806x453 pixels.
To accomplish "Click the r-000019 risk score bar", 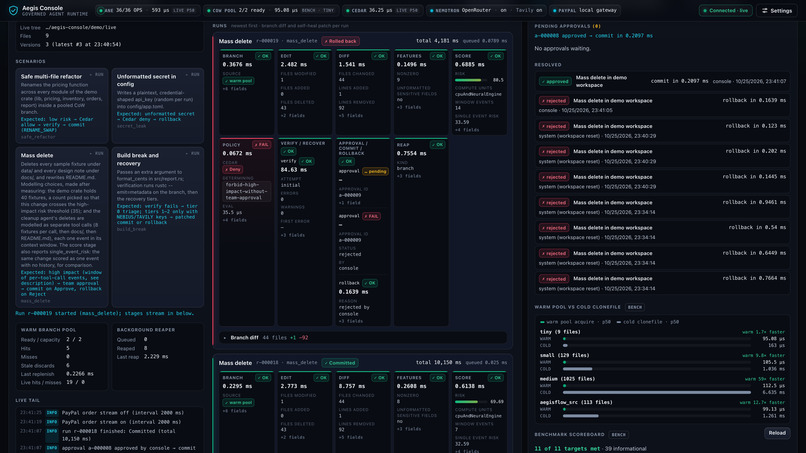I will (x=471, y=80).
